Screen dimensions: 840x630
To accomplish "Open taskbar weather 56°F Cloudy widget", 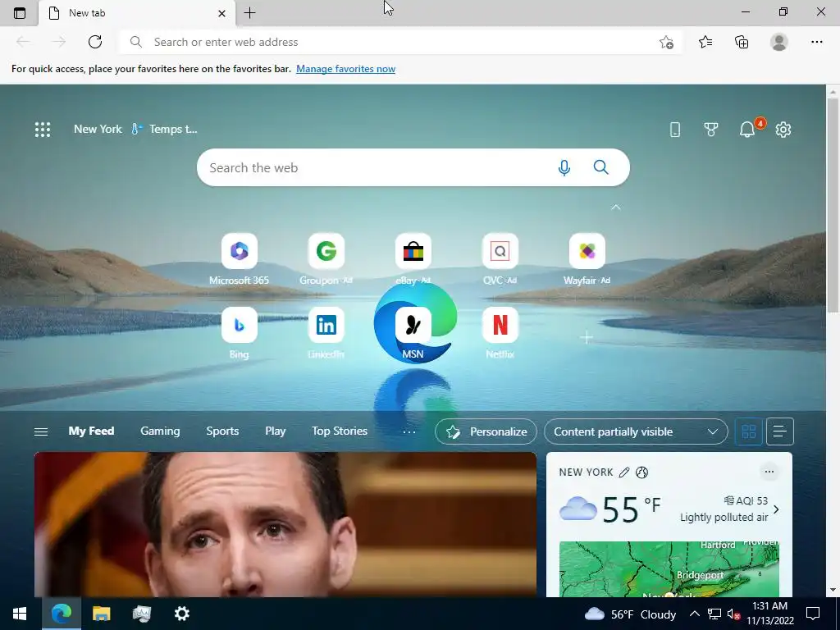I will click(x=630, y=614).
